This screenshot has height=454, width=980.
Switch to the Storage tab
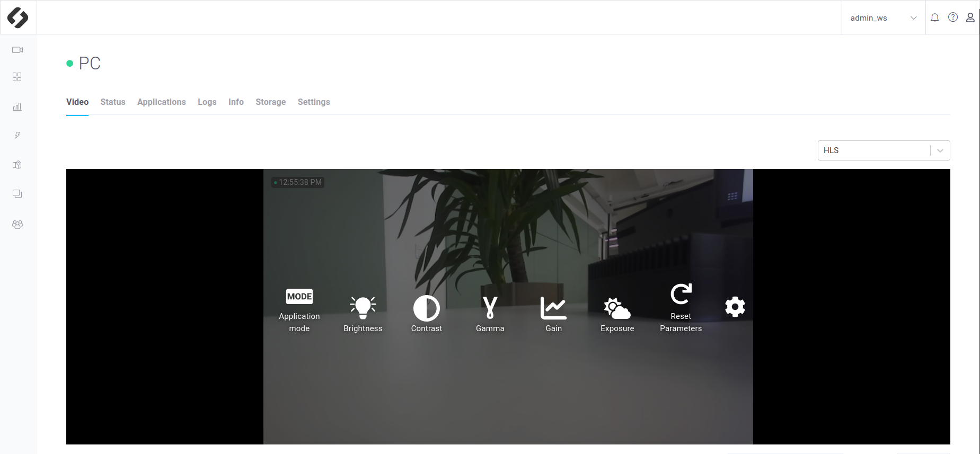point(271,102)
